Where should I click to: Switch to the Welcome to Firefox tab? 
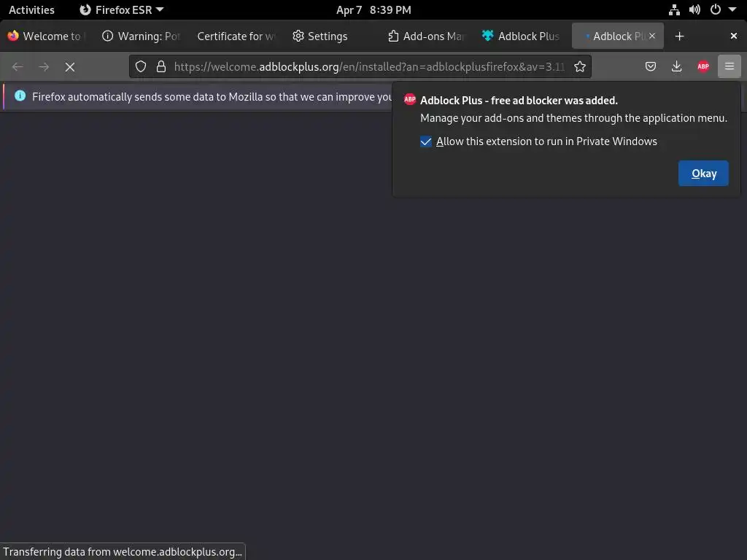(47, 36)
